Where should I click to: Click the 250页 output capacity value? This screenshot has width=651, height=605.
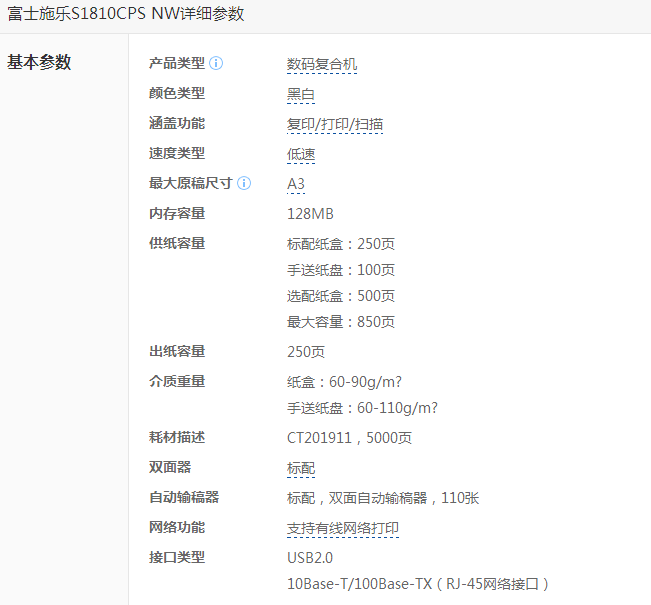306,352
